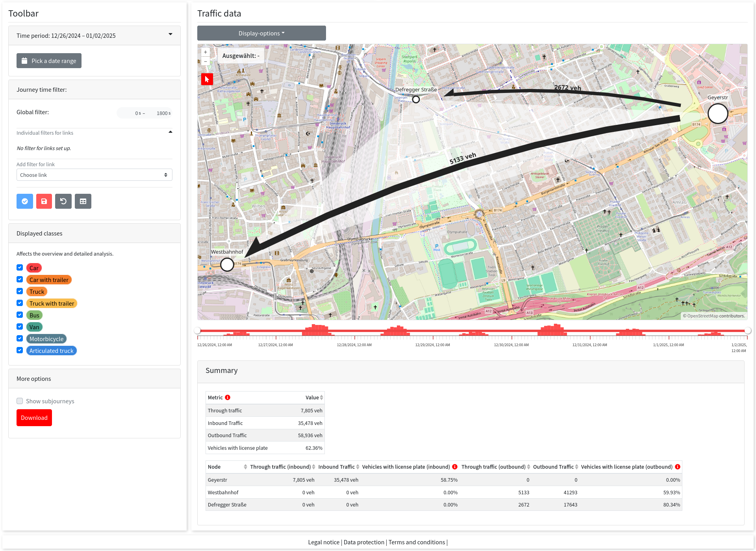
Task: Click the Metric info icon in Summary
Action: coord(228,397)
